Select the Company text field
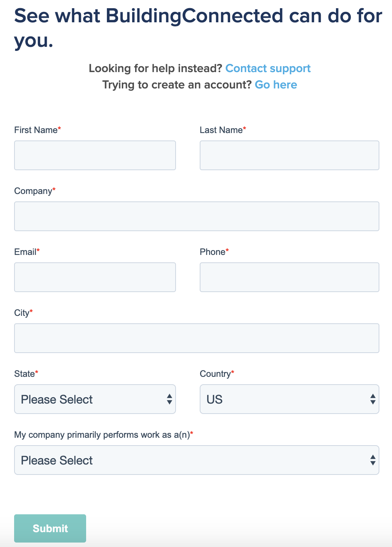Viewport: 392px width, 547px height. [196, 216]
